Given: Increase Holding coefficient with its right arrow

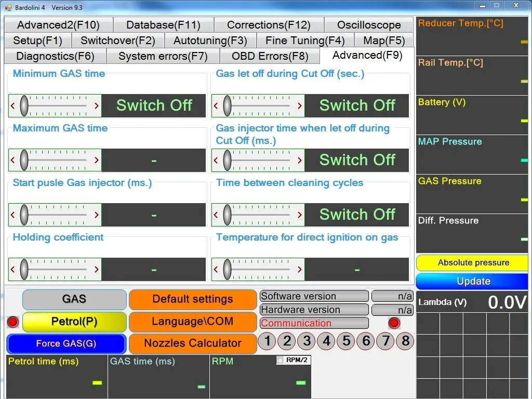Looking at the screenshot, I should (97, 270).
